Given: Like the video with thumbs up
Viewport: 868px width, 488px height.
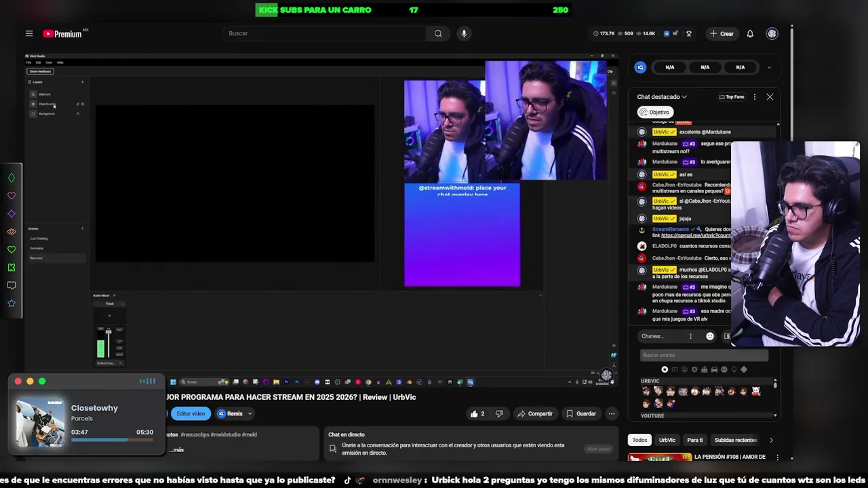Looking at the screenshot, I should 477,413.
